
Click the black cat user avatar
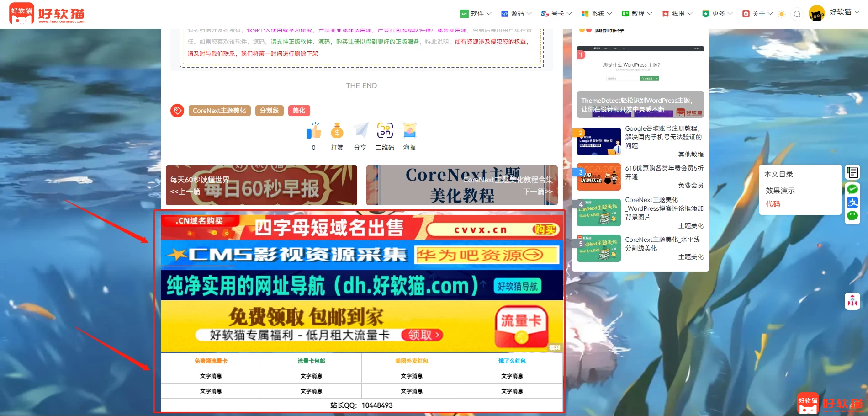[817, 14]
